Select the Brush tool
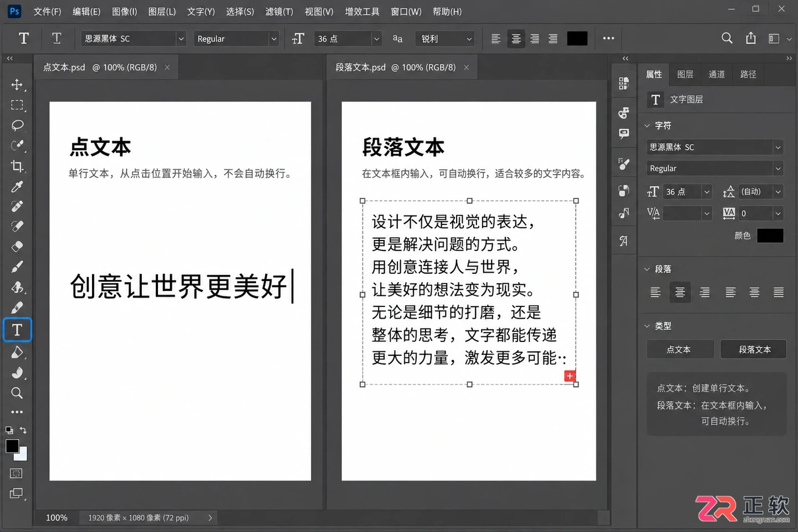 [x=17, y=267]
